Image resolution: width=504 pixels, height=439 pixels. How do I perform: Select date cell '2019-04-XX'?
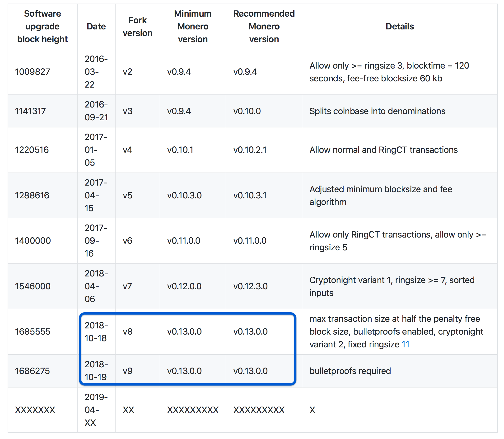coord(96,410)
